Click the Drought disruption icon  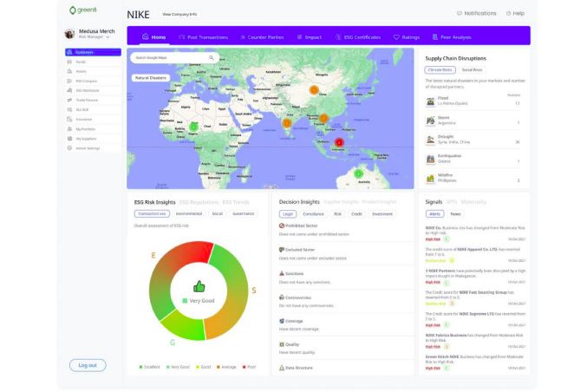click(431, 140)
